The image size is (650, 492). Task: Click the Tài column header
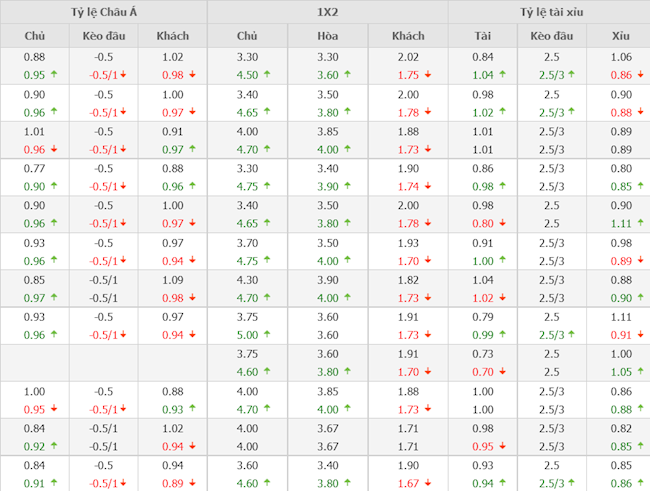click(x=482, y=36)
